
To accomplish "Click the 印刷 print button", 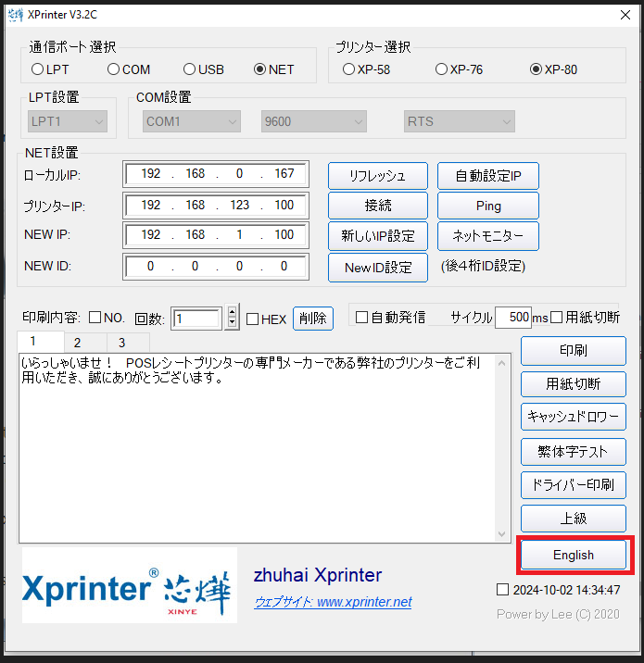I will tap(574, 351).
